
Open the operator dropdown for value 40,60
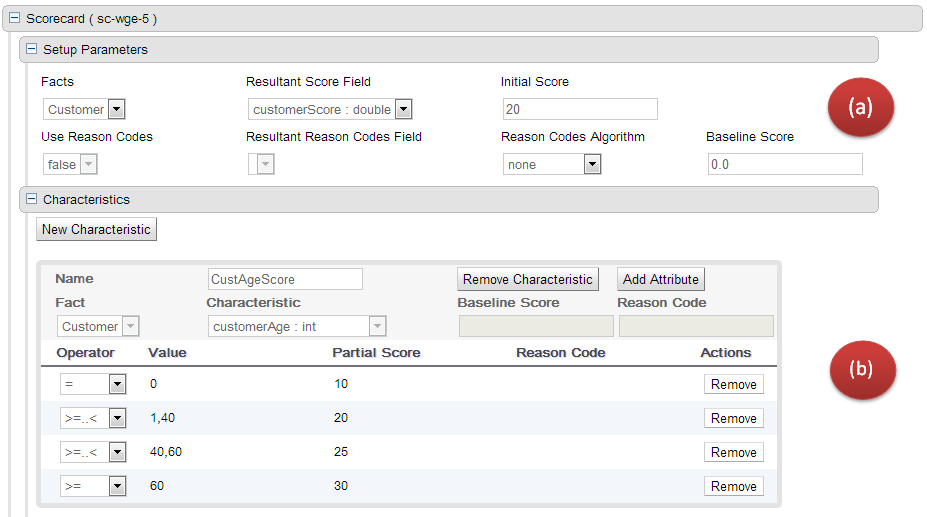click(x=117, y=453)
